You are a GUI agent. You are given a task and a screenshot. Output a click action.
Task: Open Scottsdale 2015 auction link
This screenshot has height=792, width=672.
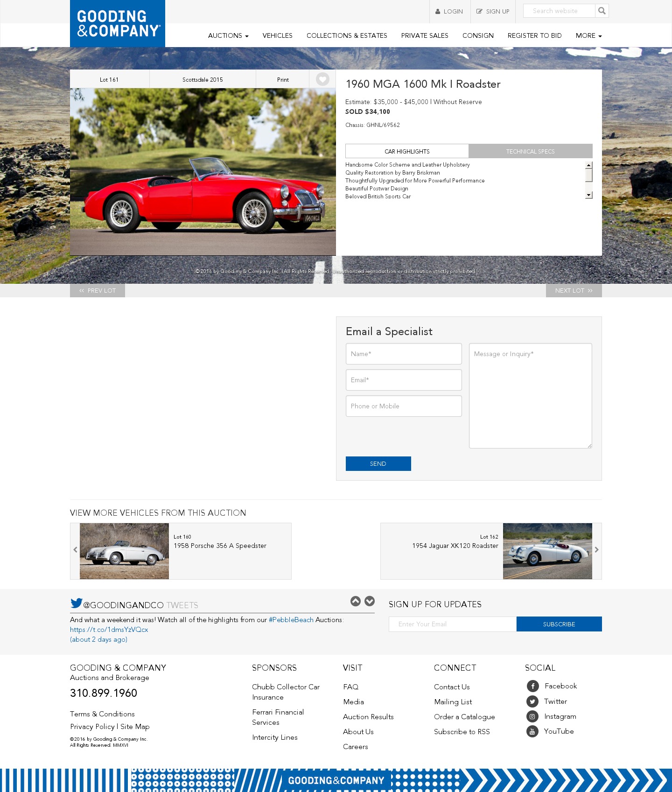pyautogui.click(x=203, y=79)
